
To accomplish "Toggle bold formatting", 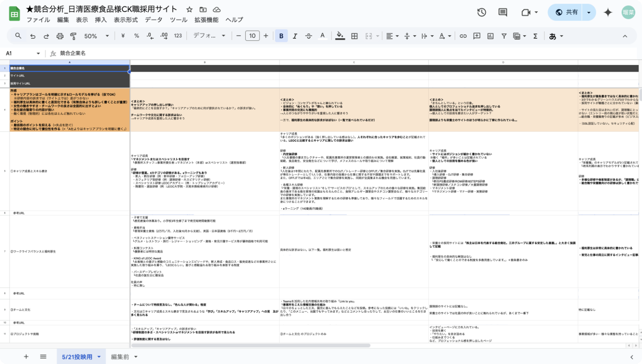I will (281, 36).
